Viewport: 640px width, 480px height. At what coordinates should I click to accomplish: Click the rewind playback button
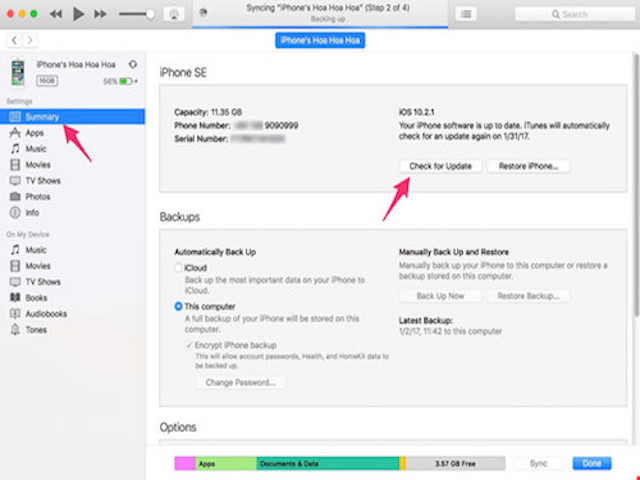(56, 14)
